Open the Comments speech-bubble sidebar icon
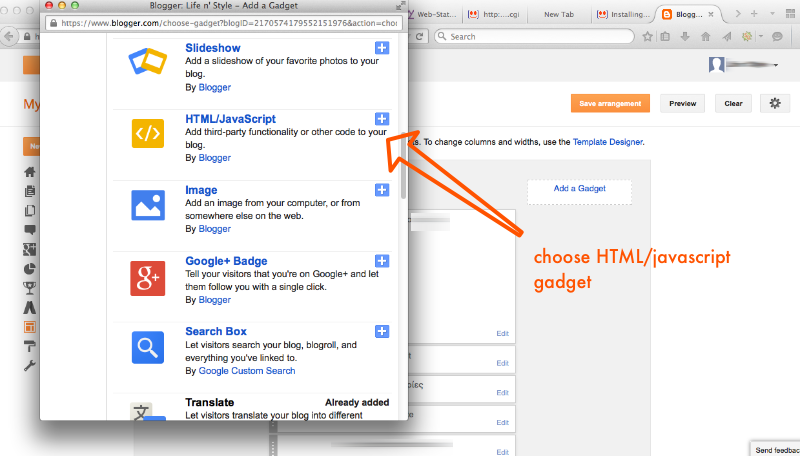The height and width of the screenshot is (456, 800). pyautogui.click(x=30, y=230)
